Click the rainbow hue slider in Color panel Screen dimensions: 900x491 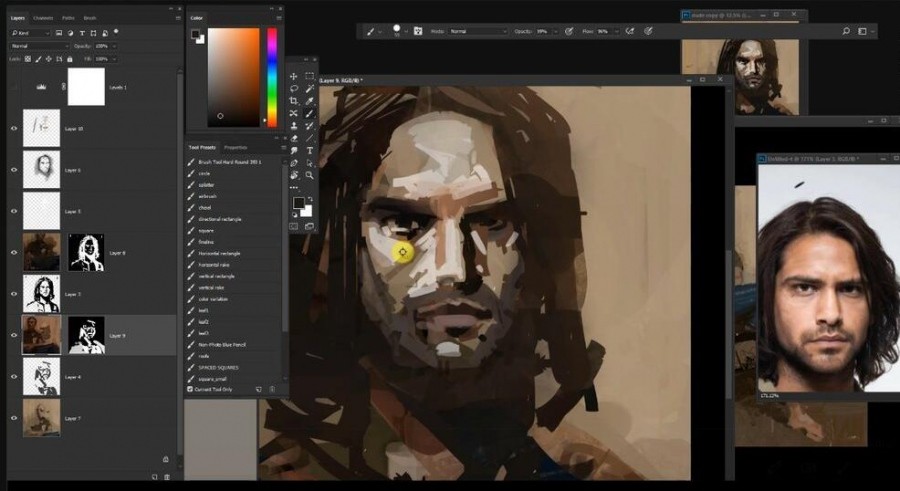tap(271, 77)
